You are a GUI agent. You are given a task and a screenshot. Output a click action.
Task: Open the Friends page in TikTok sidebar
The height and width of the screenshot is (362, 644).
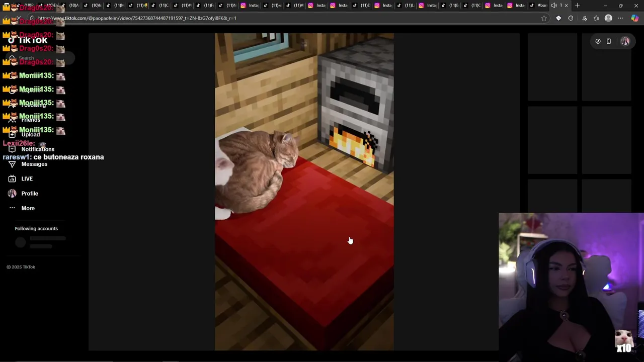(x=30, y=120)
